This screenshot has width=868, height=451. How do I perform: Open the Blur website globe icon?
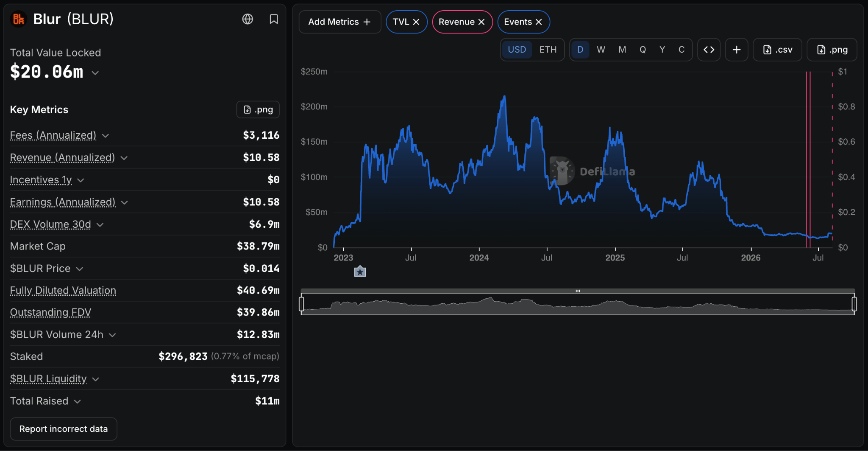[x=248, y=19]
